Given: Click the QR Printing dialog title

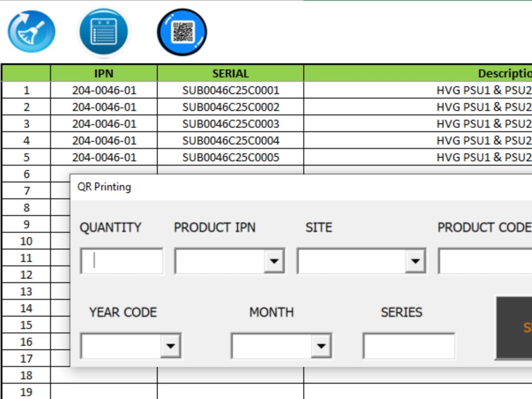Looking at the screenshot, I should click(104, 187).
